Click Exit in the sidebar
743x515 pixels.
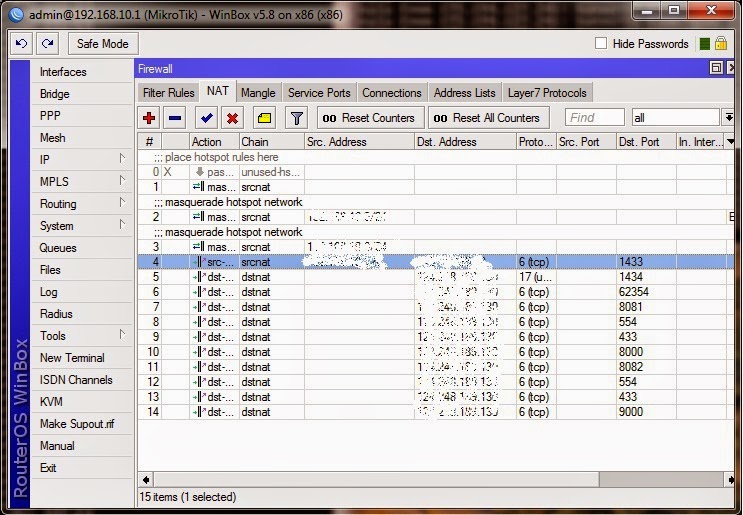(82, 468)
